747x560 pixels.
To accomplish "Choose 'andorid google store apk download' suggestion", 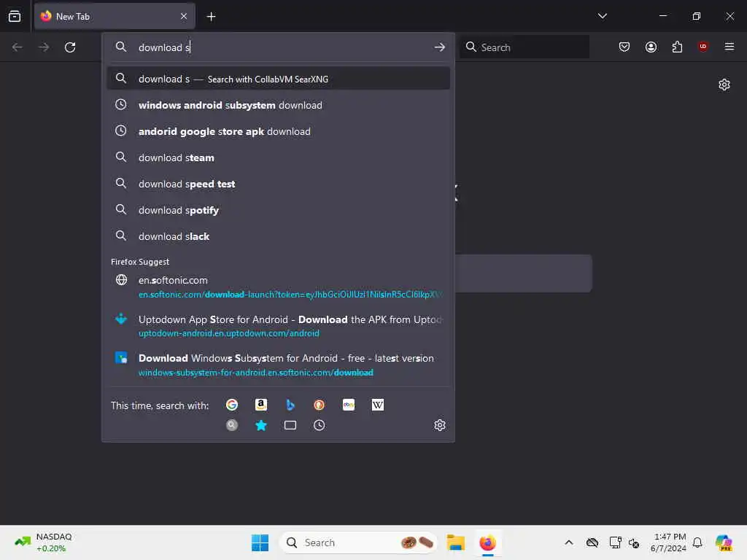I will click(x=278, y=131).
